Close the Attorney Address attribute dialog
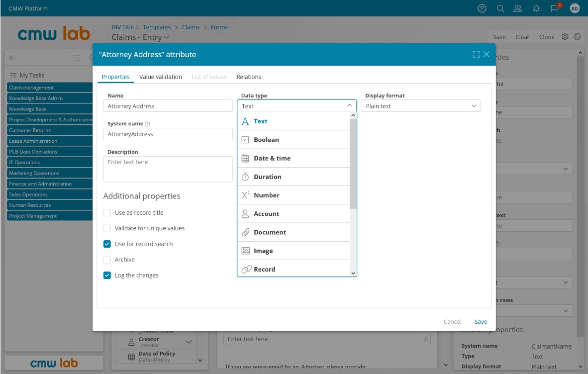This screenshot has height=374, width=588. coord(487,54)
